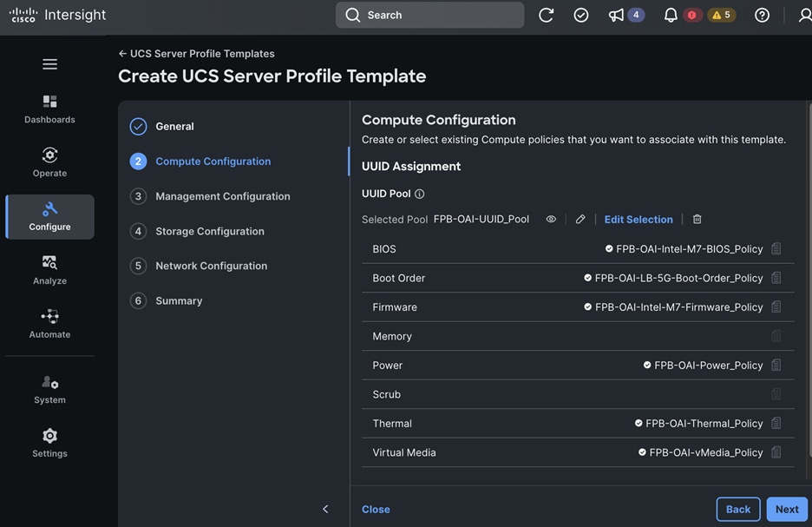Click Edit Selection link
Image resolution: width=812 pixels, height=527 pixels.
638,219
